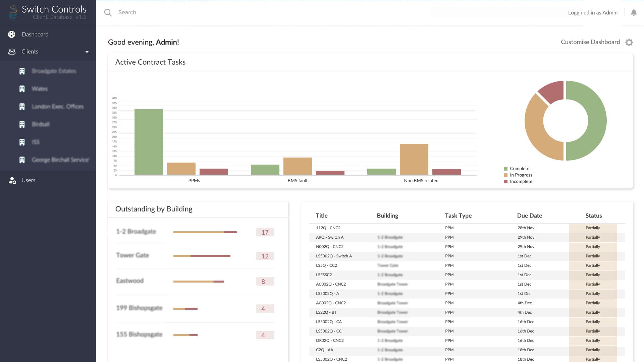Screen dimensions: 644x362
Task: Click the Clients people icon
Action: pyautogui.click(x=12, y=52)
